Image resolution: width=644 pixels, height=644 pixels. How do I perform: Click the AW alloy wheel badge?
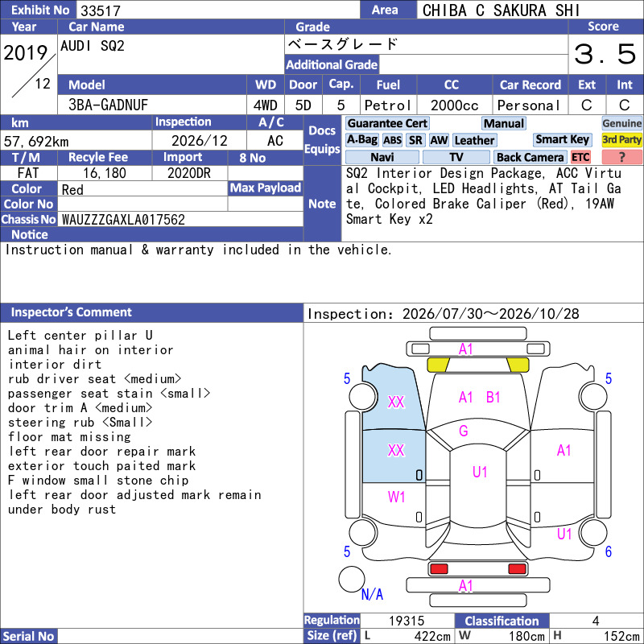pos(439,140)
